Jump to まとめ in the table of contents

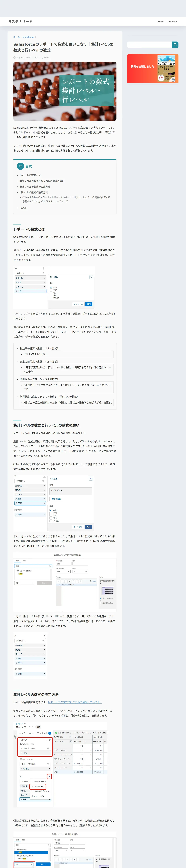coord(23,208)
